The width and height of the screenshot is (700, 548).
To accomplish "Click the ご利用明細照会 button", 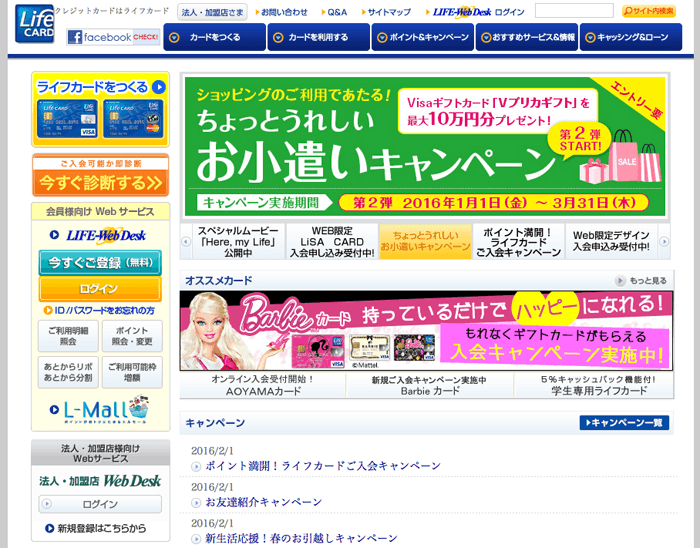I will click(68, 336).
